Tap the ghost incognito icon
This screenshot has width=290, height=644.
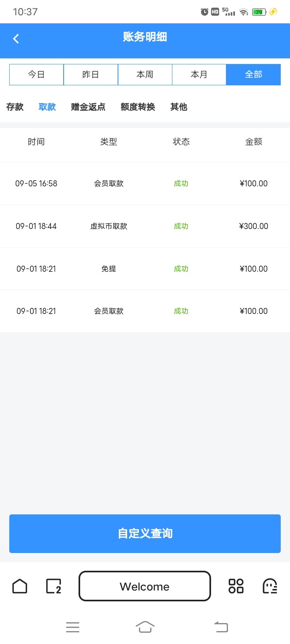pos(270,586)
